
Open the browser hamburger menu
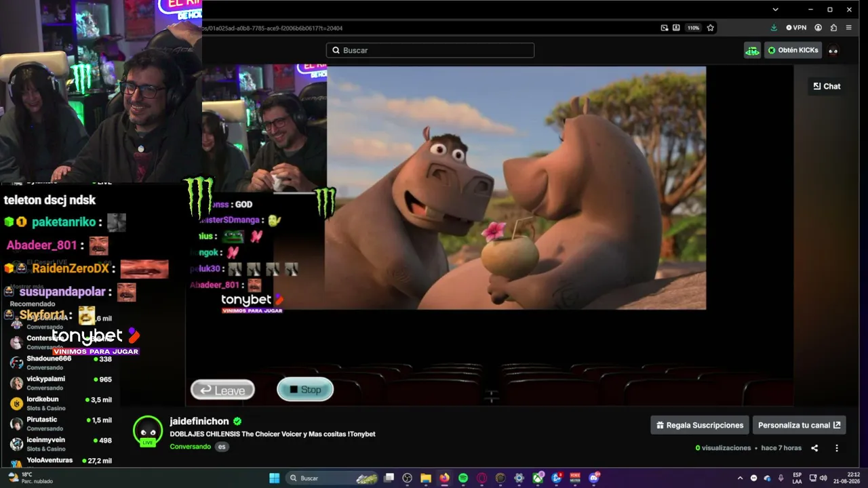(848, 28)
